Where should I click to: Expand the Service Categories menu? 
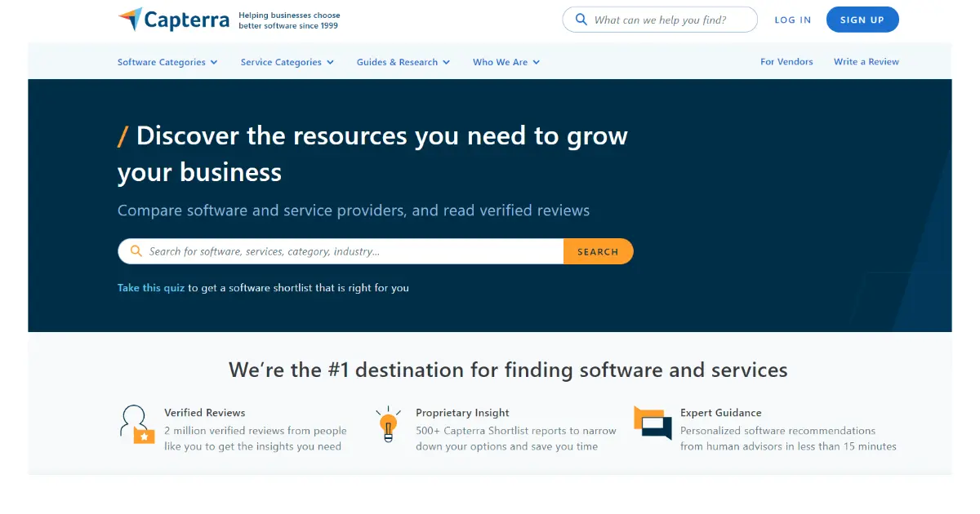287,62
